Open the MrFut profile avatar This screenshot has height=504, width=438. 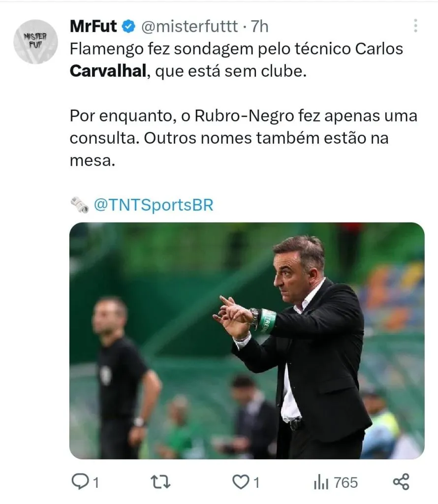coord(35,42)
